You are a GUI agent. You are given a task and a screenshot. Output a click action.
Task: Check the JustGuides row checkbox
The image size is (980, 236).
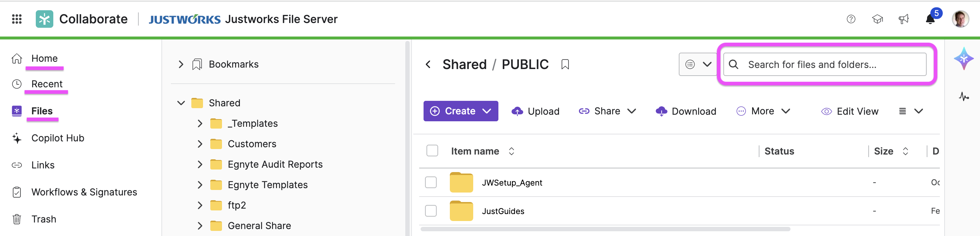coord(430,211)
